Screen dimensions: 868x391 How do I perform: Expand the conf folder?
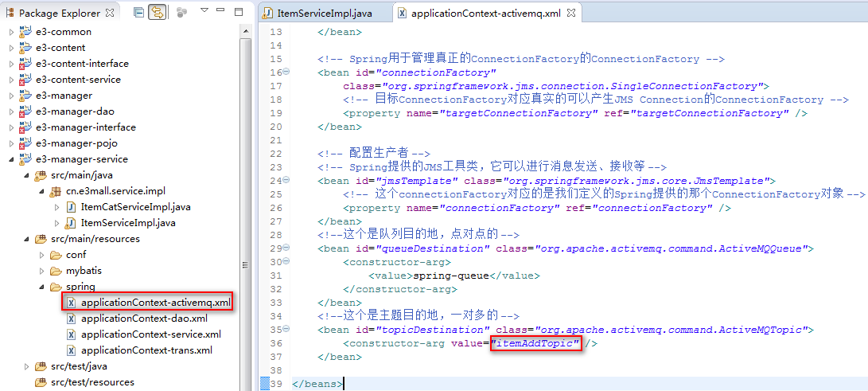pyautogui.click(x=42, y=256)
